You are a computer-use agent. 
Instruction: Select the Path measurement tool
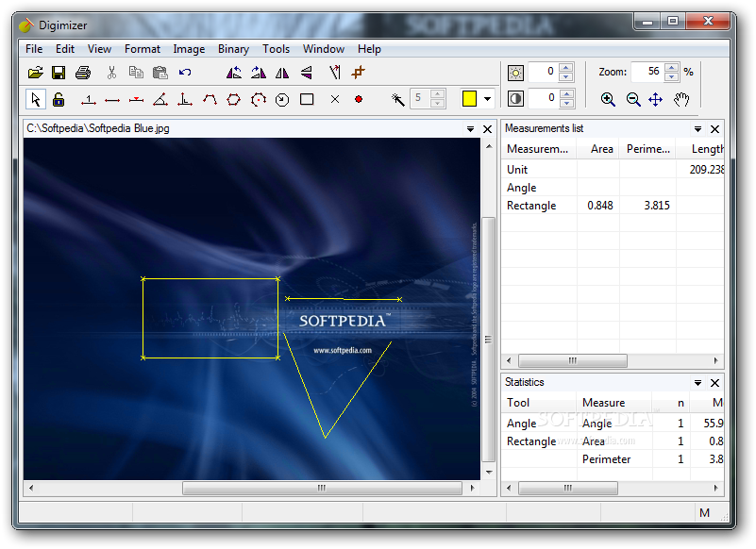pyautogui.click(x=210, y=99)
